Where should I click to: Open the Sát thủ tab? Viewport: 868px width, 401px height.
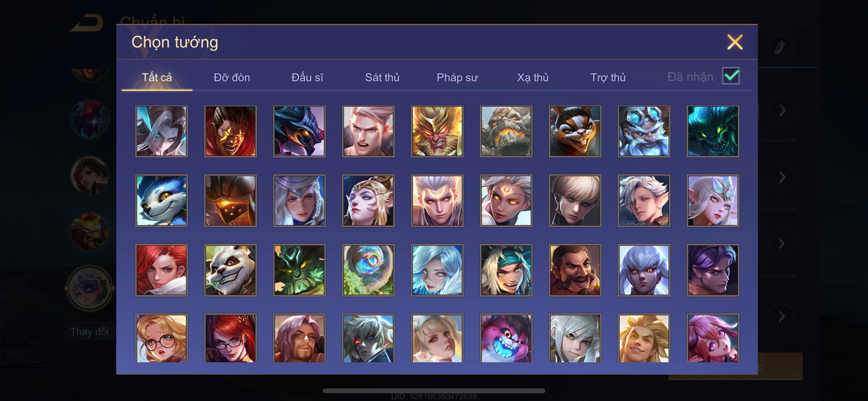[x=382, y=77]
